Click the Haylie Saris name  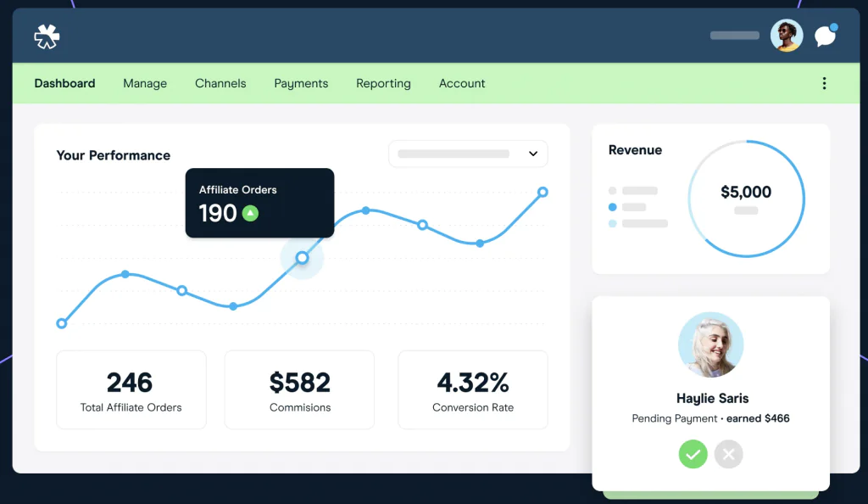tap(712, 398)
